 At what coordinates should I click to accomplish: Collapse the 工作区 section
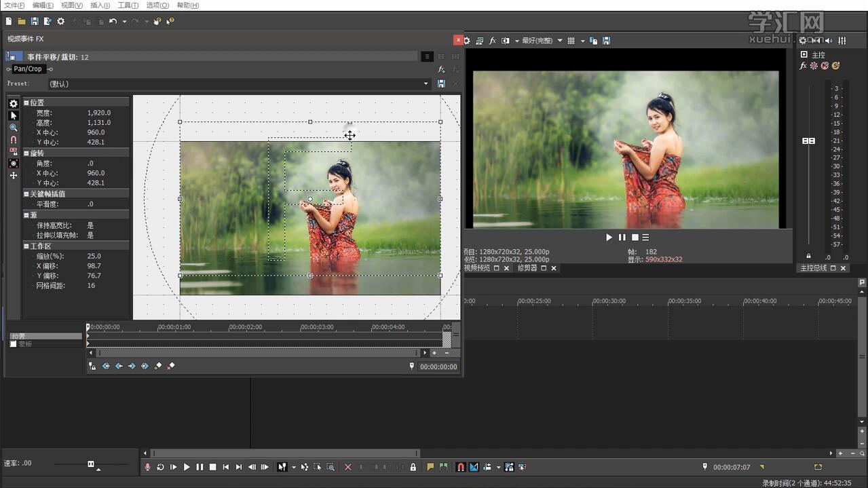tap(26, 246)
